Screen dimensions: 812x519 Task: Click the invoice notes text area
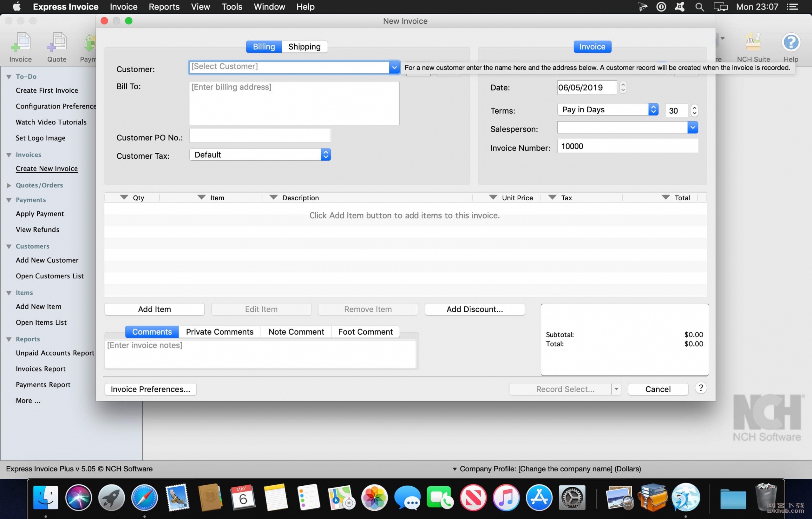point(260,354)
